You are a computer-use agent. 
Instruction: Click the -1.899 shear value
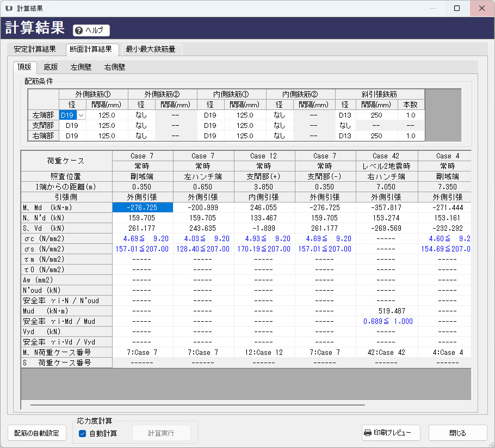click(x=264, y=229)
